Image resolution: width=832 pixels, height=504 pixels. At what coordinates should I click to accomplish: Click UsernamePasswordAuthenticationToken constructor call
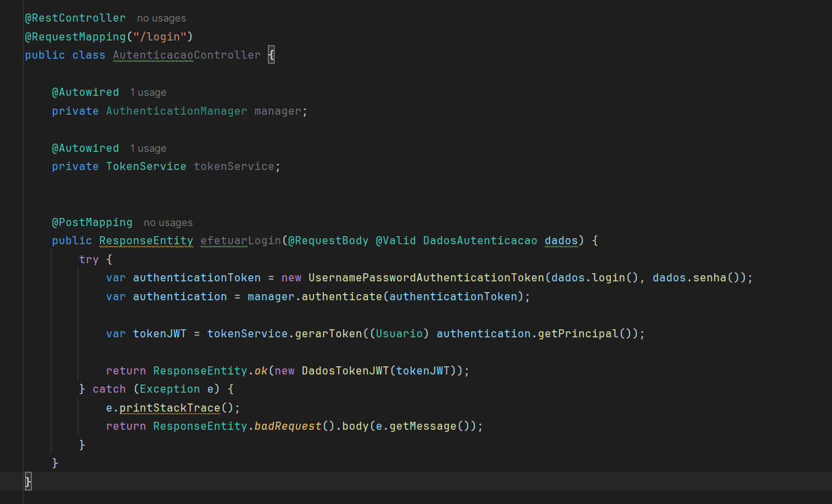click(x=426, y=278)
